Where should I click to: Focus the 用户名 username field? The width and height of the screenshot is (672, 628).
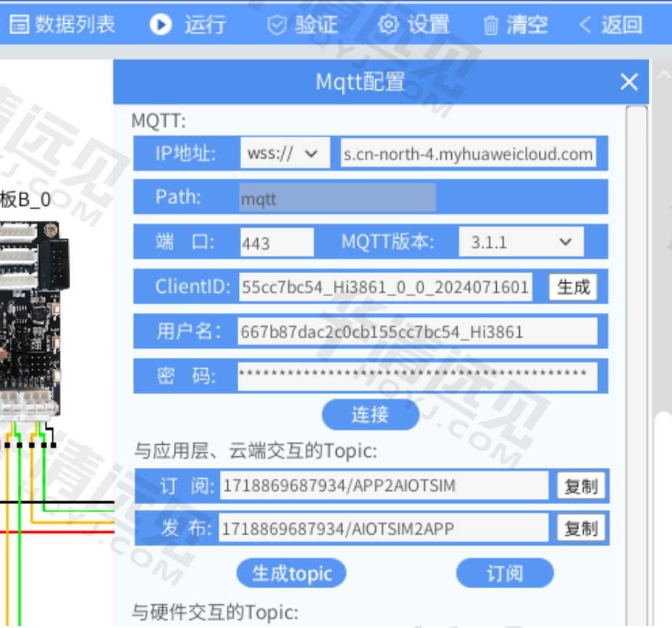[417, 332]
